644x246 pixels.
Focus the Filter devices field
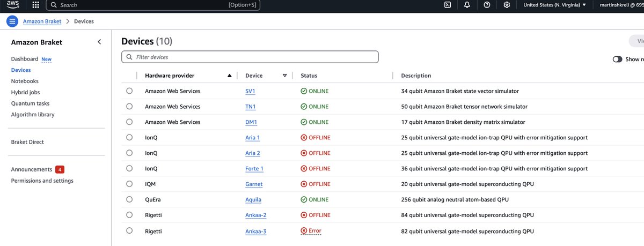tap(250, 57)
